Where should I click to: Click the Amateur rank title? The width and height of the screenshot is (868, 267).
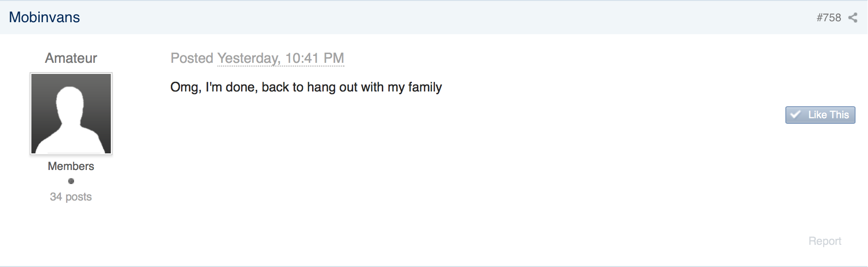[x=71, y=58]
